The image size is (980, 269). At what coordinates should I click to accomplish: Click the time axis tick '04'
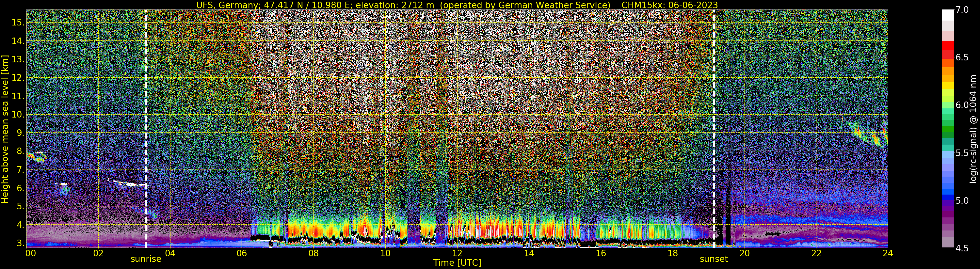pyautogui.click(x=170, y=253)
